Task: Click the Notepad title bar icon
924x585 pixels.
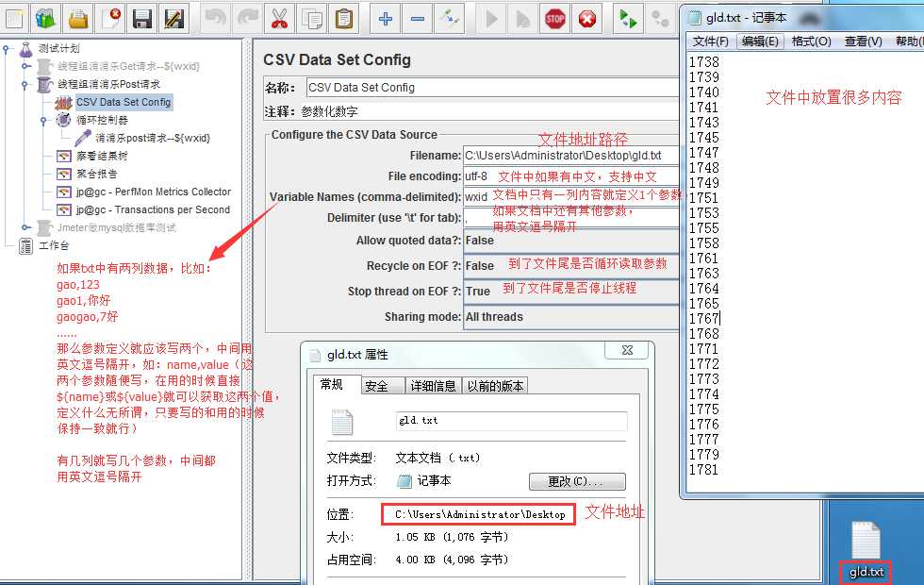Action: point(696,18)
